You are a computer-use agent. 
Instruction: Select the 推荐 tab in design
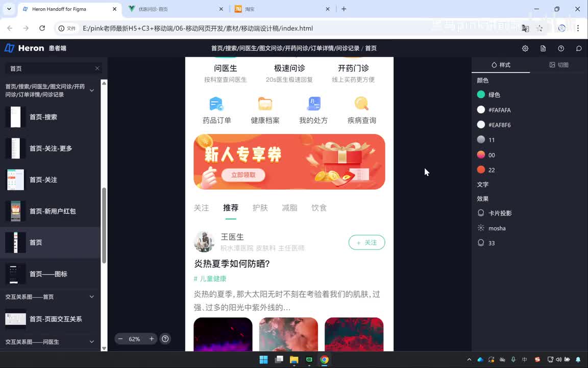(231, 208)
